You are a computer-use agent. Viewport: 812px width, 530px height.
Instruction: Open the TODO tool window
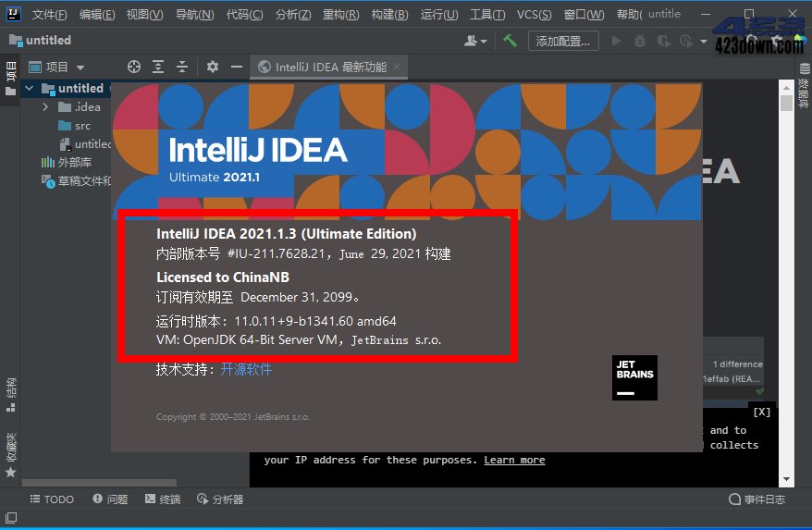[x=52, y=499]
